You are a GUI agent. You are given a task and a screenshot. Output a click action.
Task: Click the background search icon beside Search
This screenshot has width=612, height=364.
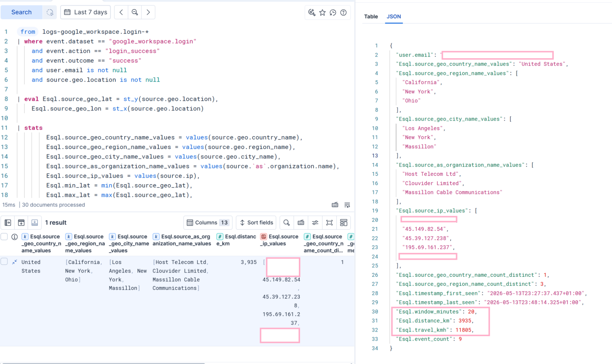point(50,12)
